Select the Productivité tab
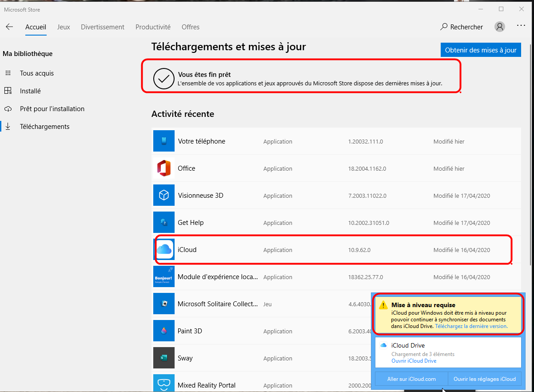 tap(153, 27)
